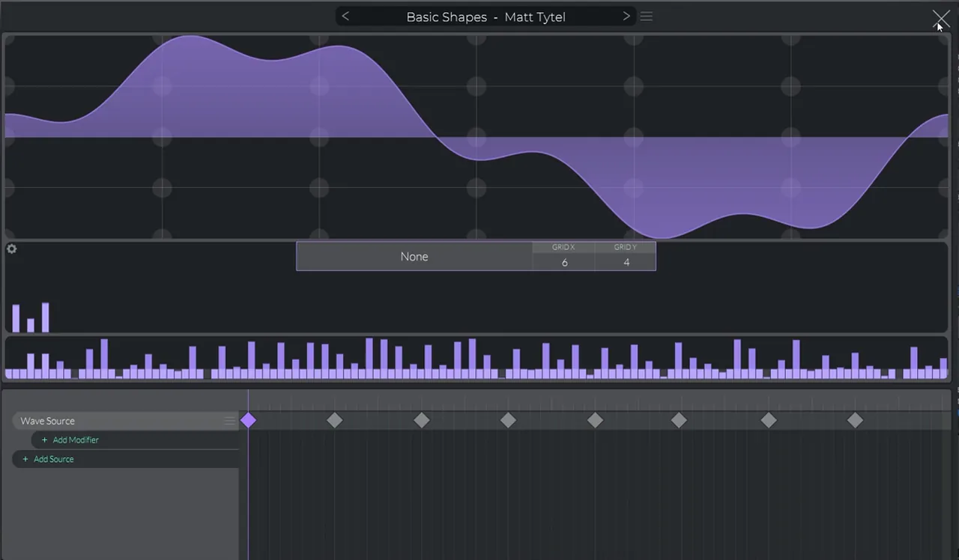This screenshot has height=560, width=959.
Task: Close the wavetable editor with X
Action: pyautogui.click(x=940, y=19)
